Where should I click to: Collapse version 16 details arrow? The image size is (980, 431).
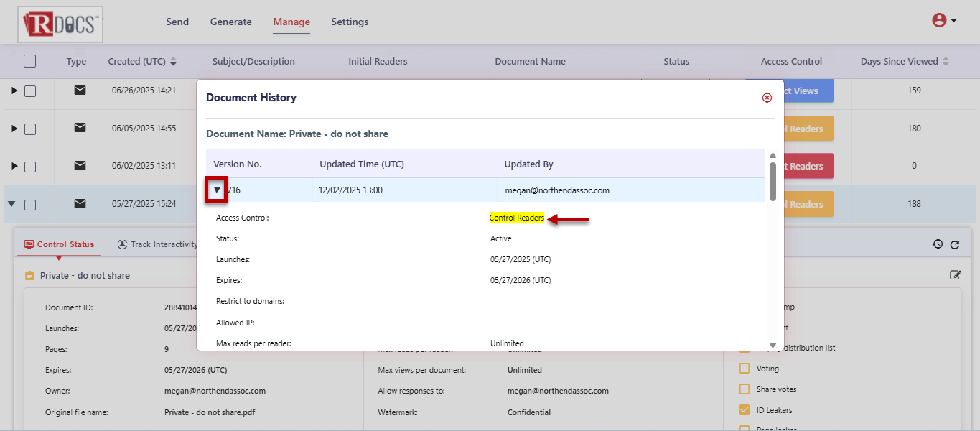(x=217, y=190)
